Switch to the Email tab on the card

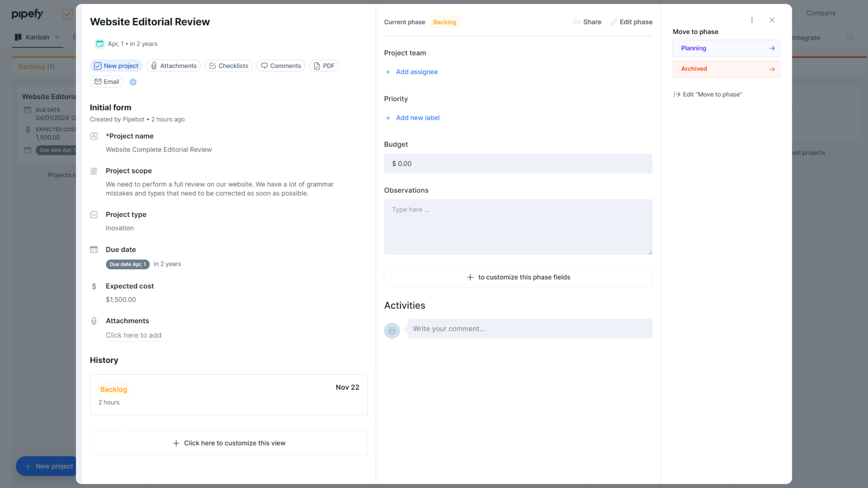(106, 82)
